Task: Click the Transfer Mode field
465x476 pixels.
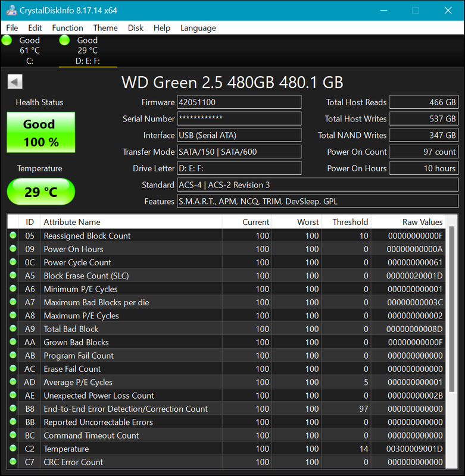Action: [239, 152]
